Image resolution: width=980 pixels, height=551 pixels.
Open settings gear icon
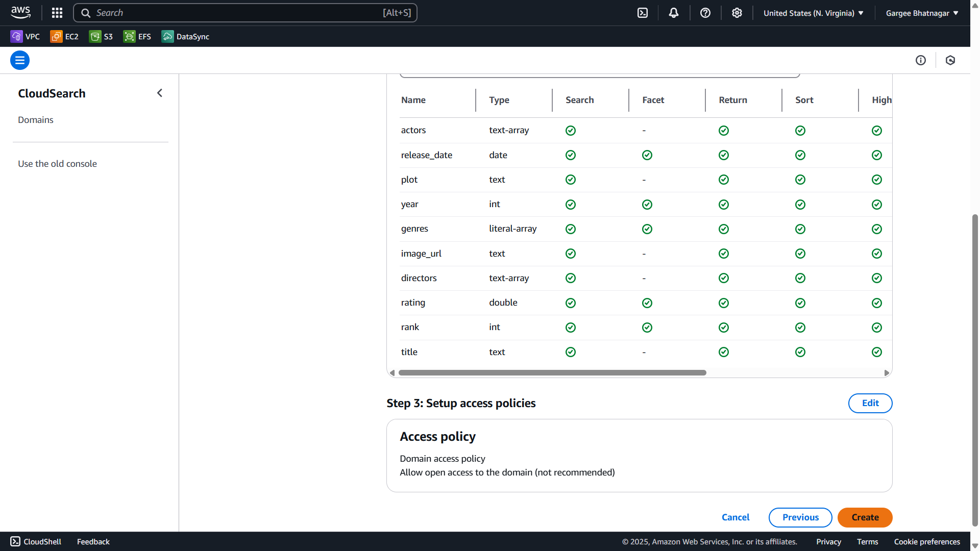click(x=737, y=13)
